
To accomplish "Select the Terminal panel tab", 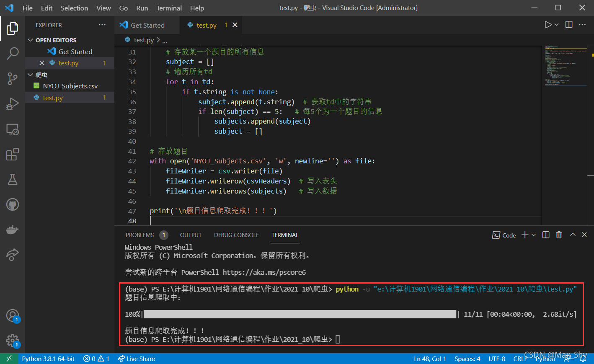I will click(285, 235).
